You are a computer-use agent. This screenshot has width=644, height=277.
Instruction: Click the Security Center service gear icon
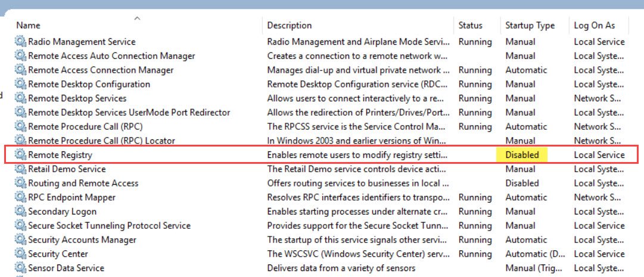point(20,254)
